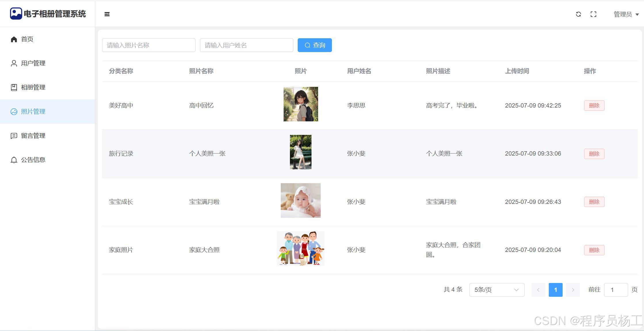Go to previous page arrow

(538, 290)
